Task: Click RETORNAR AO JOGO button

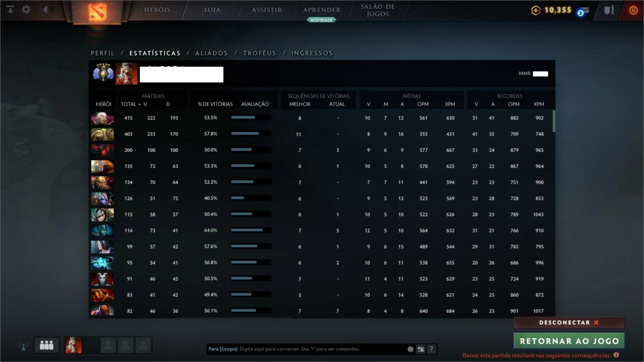Action: click(x=569, y=341)
